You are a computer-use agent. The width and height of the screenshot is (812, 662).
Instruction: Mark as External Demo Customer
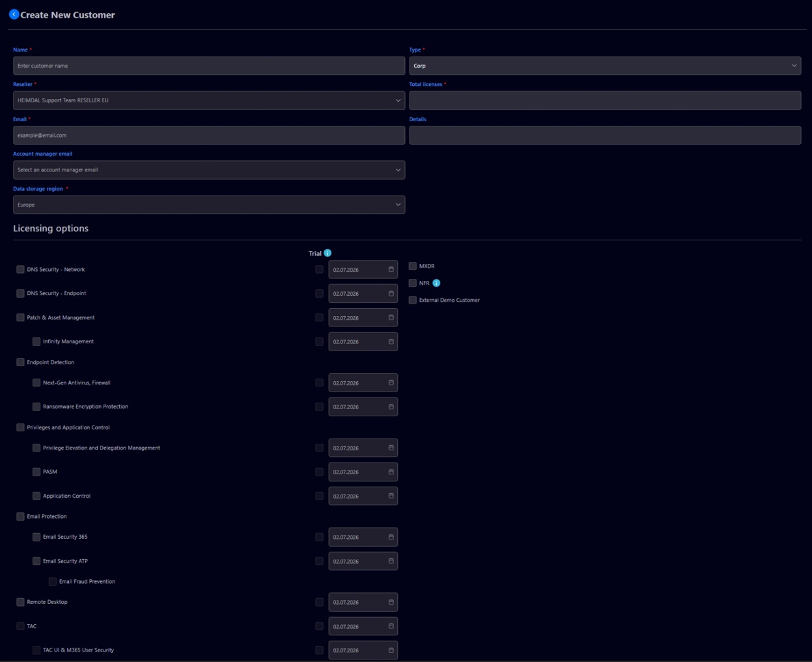pyautogui.click(x=412, y=300)
